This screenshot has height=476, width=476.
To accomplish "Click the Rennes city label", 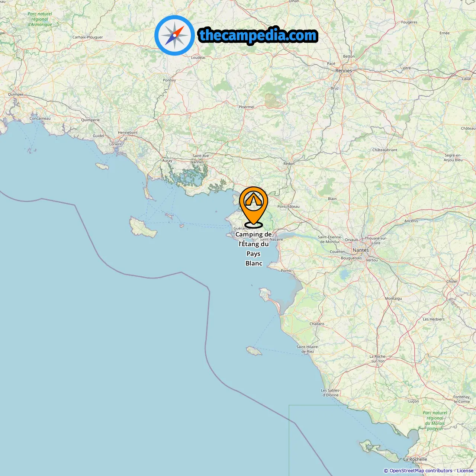I will [344, 71].
